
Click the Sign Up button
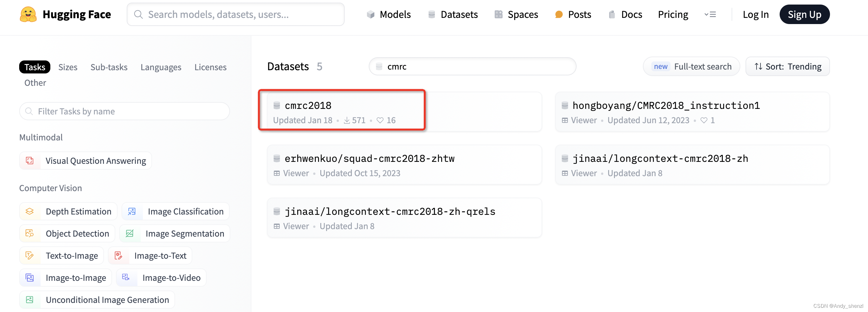click(x=805, y=15)
